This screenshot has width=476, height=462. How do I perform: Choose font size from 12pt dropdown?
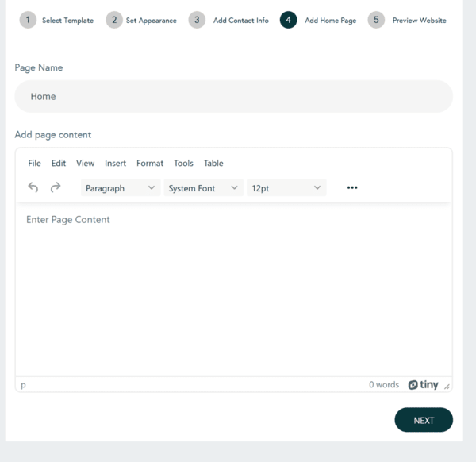(x=286, y=188)
